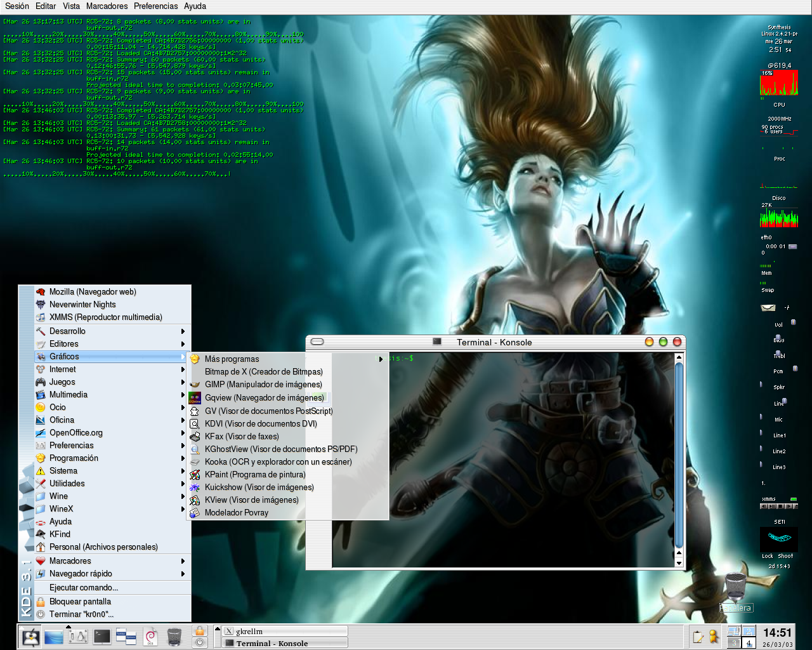Click the KGhostView icon in submenu
Screen dimensions: 812x650
(x=195, y=449)
